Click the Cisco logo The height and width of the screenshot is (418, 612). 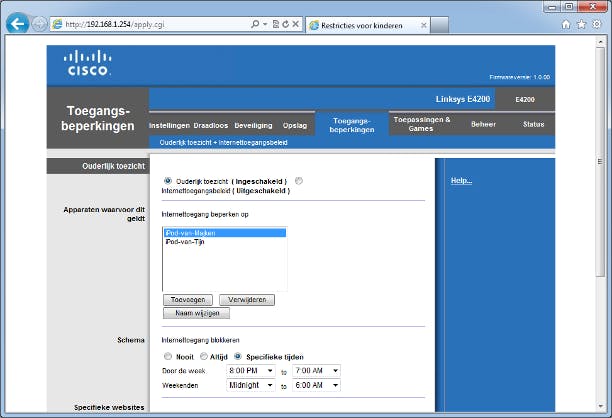(87, 62)
